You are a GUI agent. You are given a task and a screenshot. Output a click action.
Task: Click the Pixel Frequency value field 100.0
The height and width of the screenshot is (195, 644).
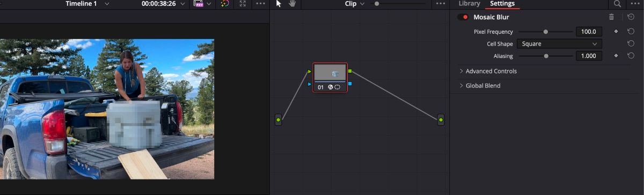pyautogui.click(x=589, y=32)
